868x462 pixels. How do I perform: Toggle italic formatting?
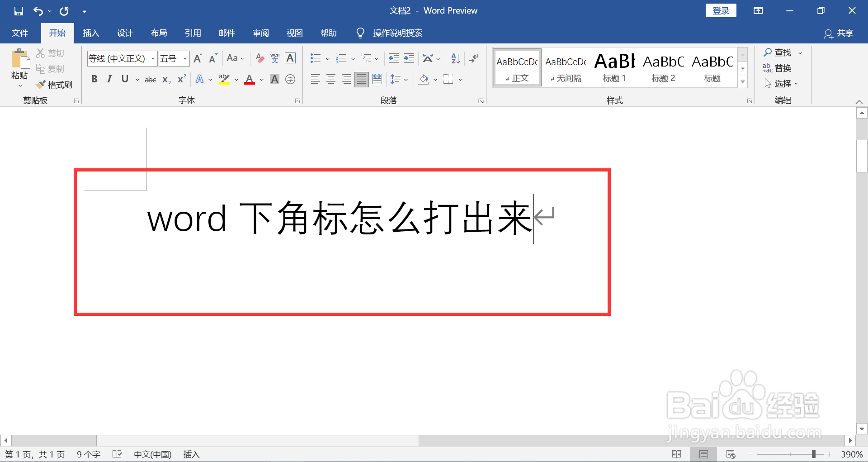(x=109, y=80)
